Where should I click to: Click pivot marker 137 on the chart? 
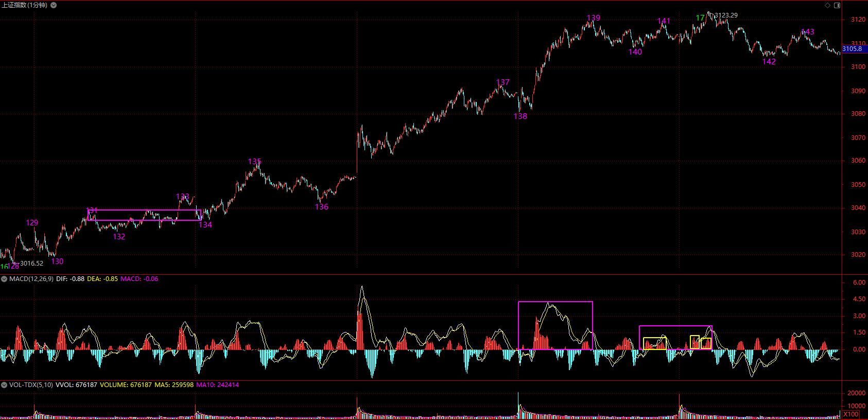pyautogui.click(x=503, y=82)
